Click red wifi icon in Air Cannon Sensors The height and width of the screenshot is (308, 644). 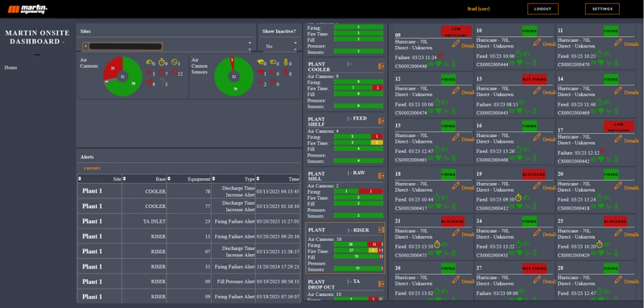click(260, 72)
